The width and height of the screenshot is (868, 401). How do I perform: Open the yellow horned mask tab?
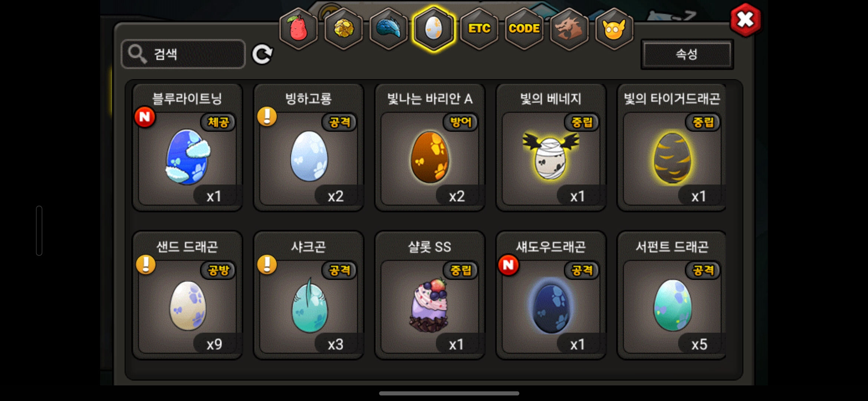tap(614, 29)
